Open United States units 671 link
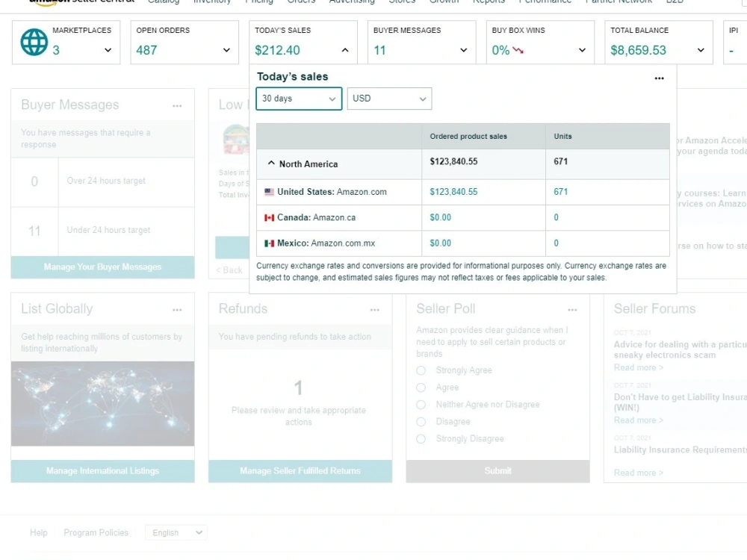 pos(561,192)
